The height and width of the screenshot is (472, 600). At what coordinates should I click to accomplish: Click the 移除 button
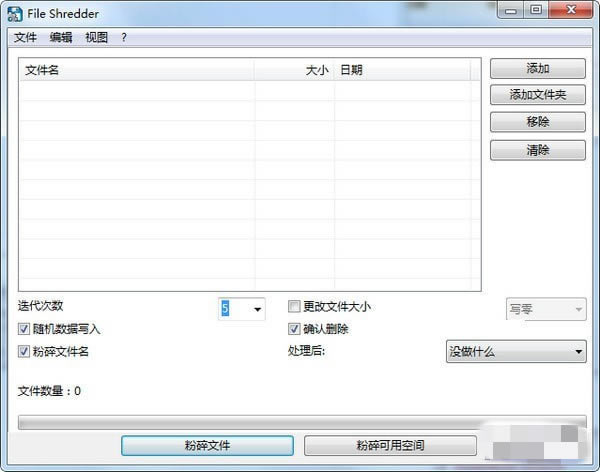538,122
